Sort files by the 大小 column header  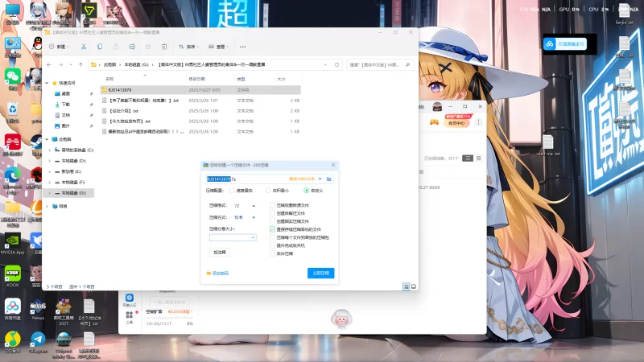pyautogui.click(x=288, y=79)
